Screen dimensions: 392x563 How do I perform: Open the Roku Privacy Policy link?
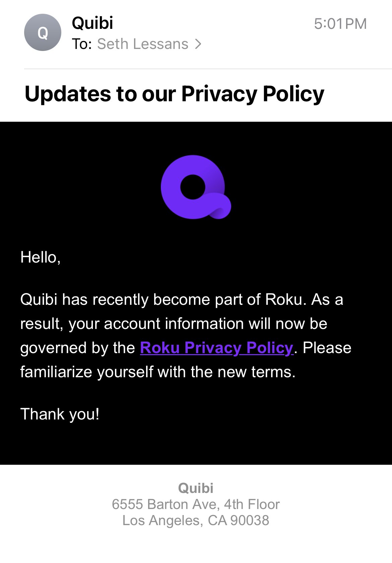217,348
